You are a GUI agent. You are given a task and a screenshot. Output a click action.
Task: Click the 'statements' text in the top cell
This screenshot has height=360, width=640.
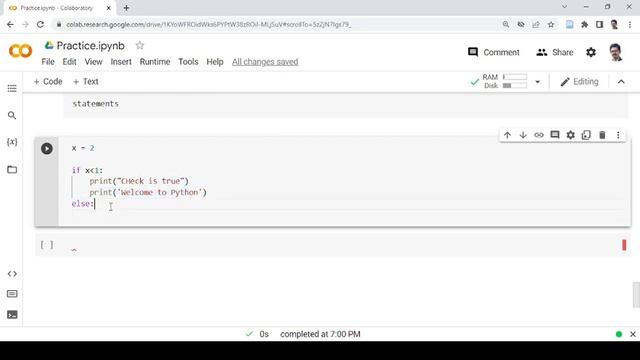coord(96,104)
